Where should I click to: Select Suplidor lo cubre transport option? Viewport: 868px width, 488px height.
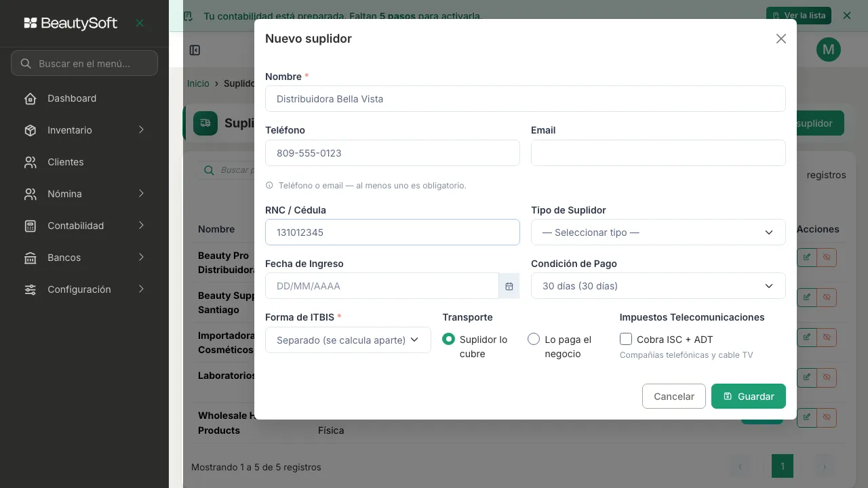tap(448, 339)
